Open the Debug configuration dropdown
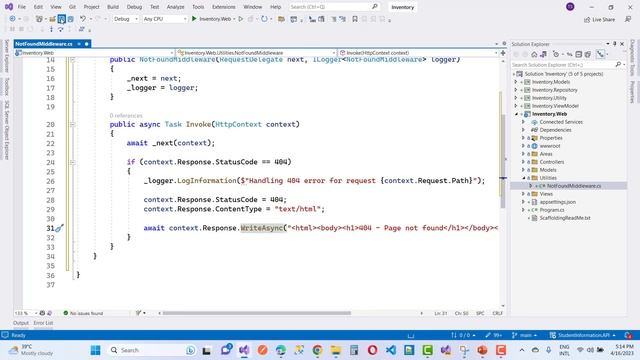Screen dimensions: 640x360 pyautogui.click(x=126, y=19)
